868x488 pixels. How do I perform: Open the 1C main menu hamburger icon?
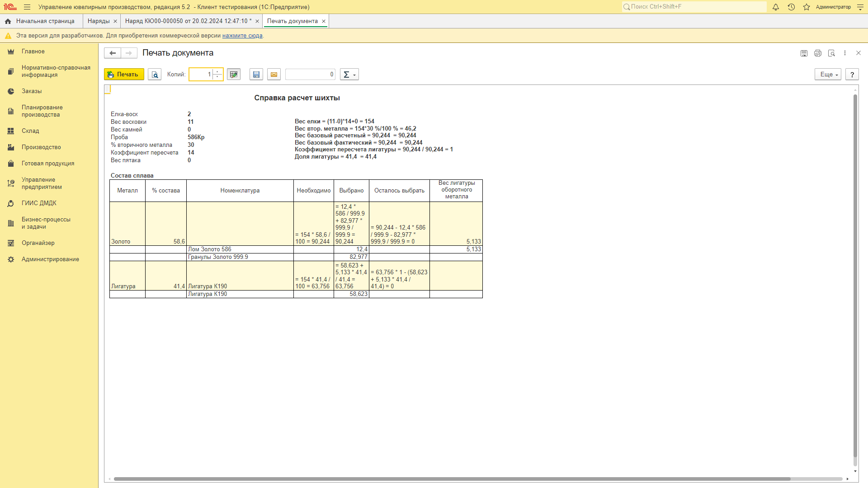[27, 7]
